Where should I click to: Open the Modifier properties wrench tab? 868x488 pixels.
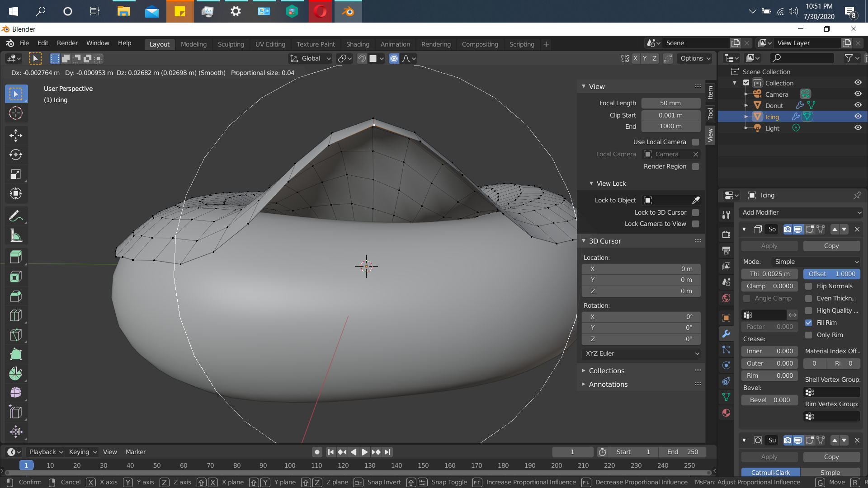[726, 334]
